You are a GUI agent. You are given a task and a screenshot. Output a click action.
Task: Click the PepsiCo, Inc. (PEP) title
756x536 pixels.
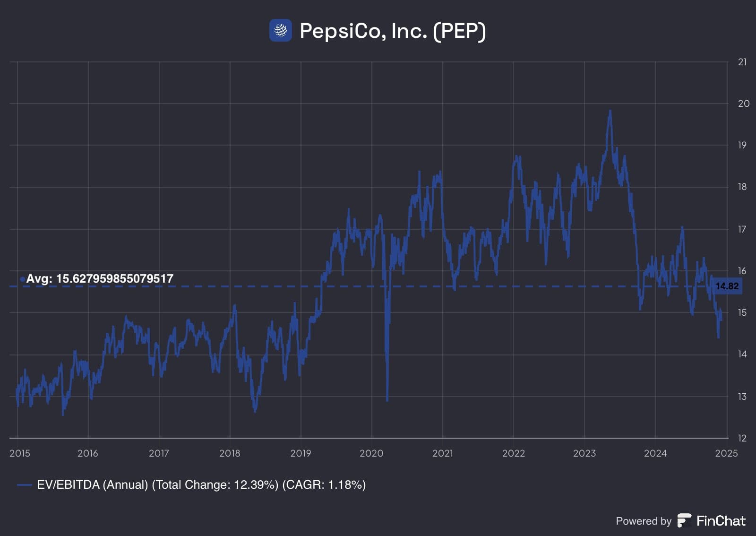[393, 31]
